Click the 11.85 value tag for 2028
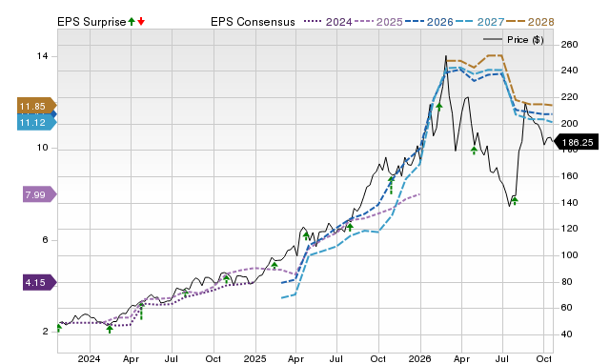610x364 pixels. [36, 106]
